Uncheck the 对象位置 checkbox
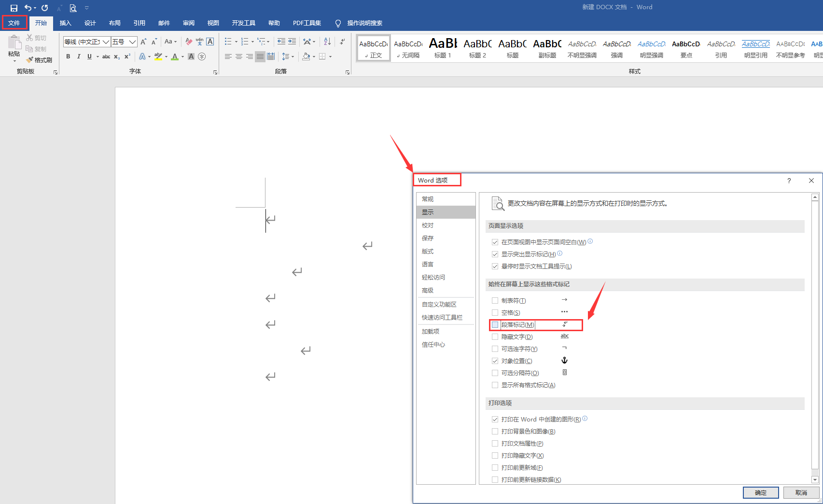 (x=495, y=361)
